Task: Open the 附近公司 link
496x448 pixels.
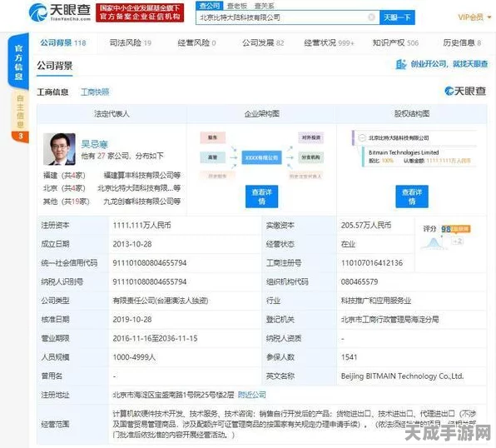Action: (252, 395)
